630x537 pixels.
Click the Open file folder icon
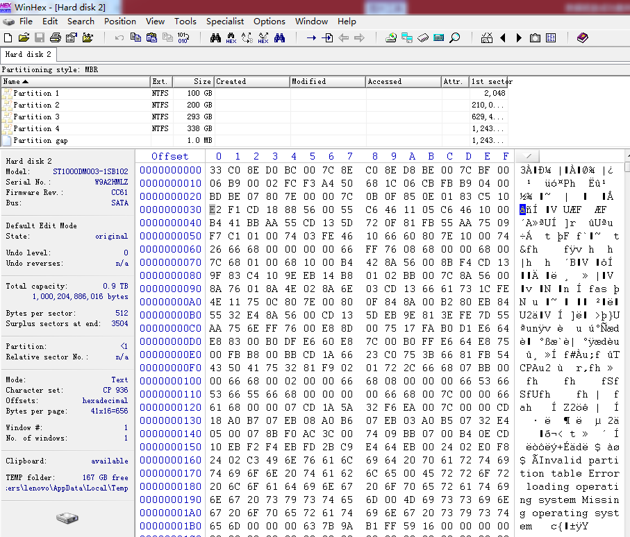point(26,38)
